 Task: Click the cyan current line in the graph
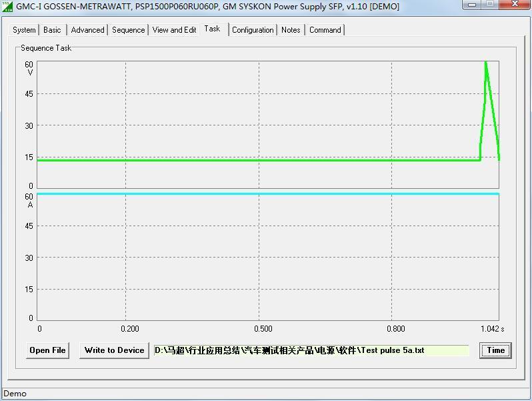click(267, 194)
